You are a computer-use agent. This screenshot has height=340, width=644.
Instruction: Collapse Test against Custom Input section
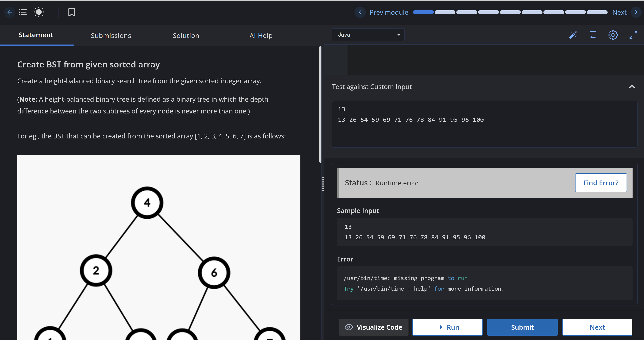coord(632,87)
